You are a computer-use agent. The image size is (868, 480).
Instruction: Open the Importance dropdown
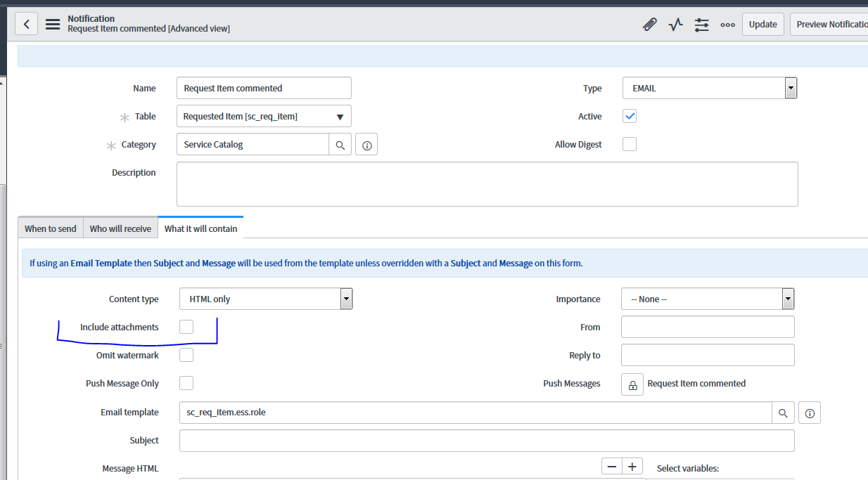pos(708,299)
